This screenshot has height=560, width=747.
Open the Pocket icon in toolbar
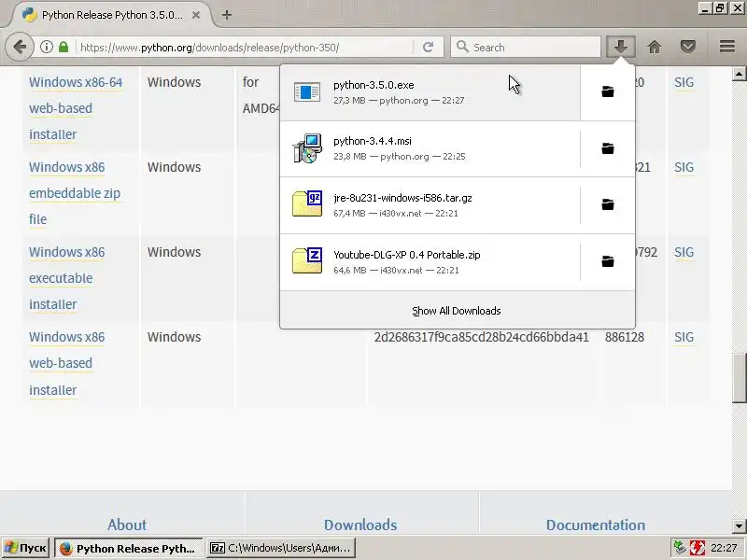[687, 47]
